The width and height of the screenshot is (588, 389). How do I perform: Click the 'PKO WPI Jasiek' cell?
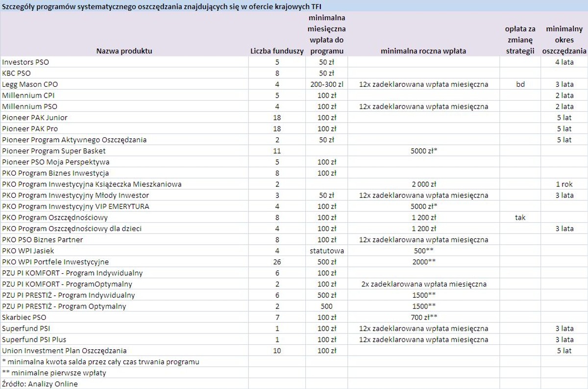point(27,251)
